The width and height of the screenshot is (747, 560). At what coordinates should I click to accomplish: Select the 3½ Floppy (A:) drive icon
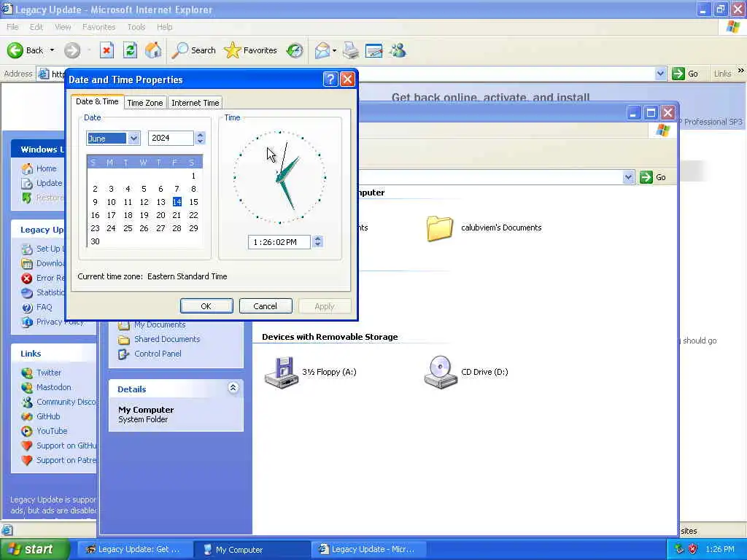(x=282, y=373)
